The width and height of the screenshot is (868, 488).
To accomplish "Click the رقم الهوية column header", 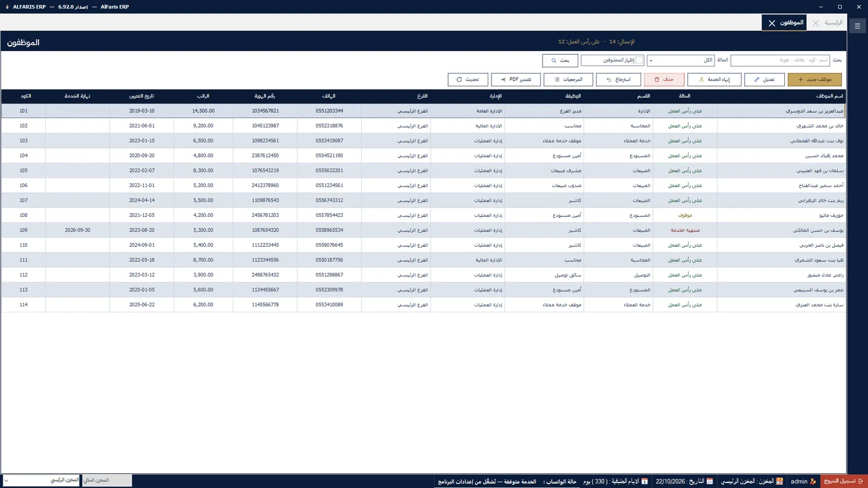I will point(265,96).
